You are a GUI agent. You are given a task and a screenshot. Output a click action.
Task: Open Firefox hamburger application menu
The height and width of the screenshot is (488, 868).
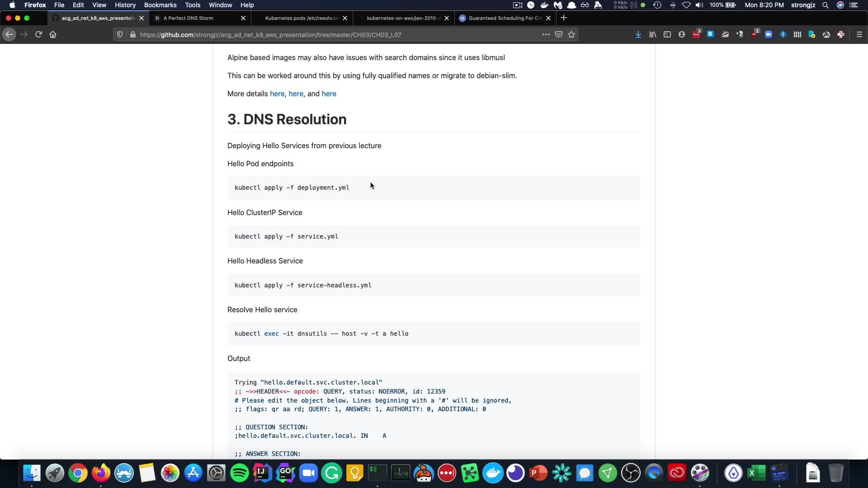pyautogui.click(x=859, y=34)
